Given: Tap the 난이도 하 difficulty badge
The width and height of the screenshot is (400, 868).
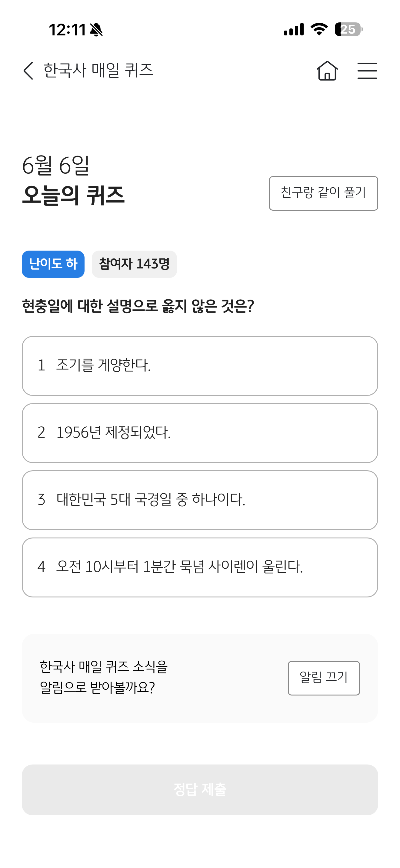Looking at the screenshot, I should point(53,264).
